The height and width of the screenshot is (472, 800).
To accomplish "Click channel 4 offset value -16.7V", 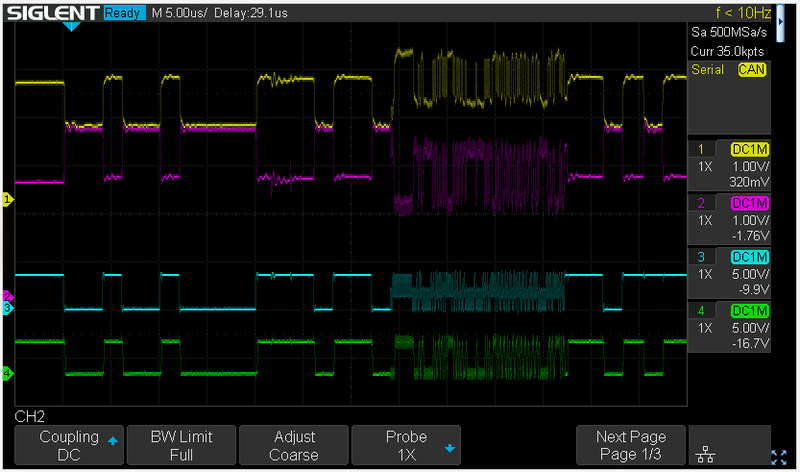I will coord(750,343).
